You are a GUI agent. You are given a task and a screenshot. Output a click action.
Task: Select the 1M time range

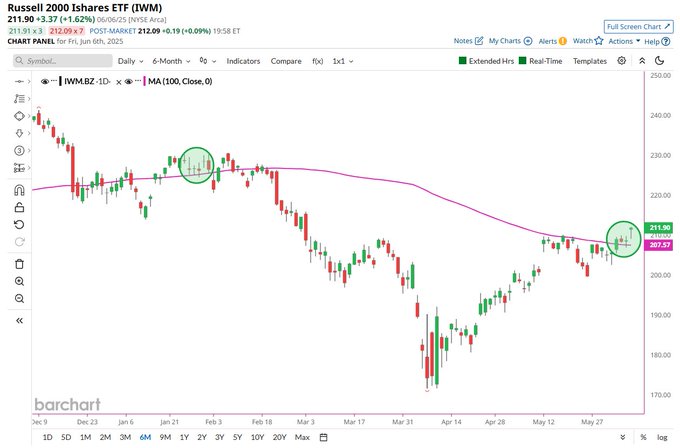85,437
